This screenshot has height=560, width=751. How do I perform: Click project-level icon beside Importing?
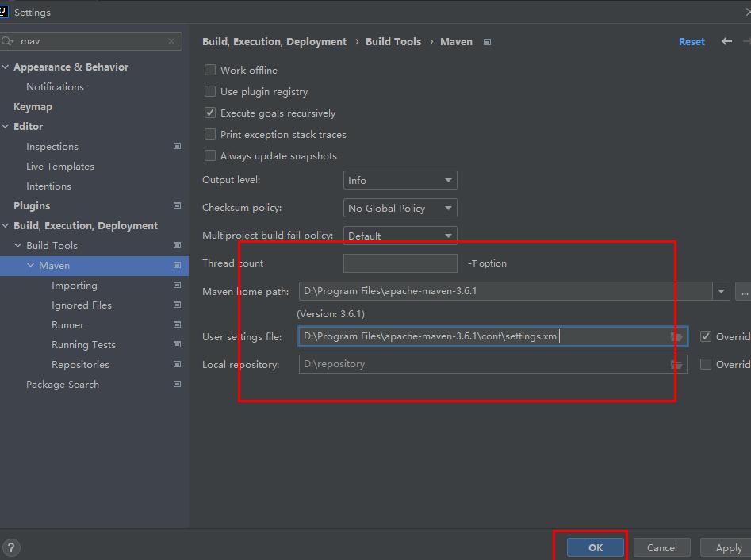pyautogui.click(x=177, y=285)
